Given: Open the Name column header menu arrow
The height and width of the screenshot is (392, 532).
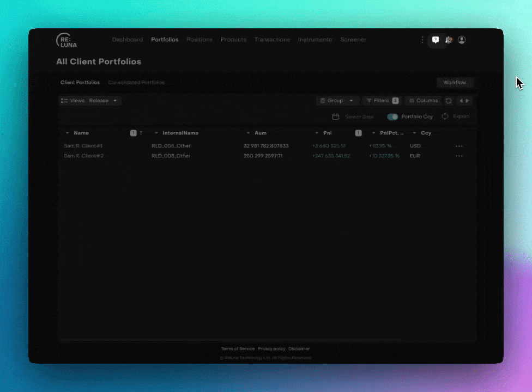Looking at the screenshot, I should [67, 133].
